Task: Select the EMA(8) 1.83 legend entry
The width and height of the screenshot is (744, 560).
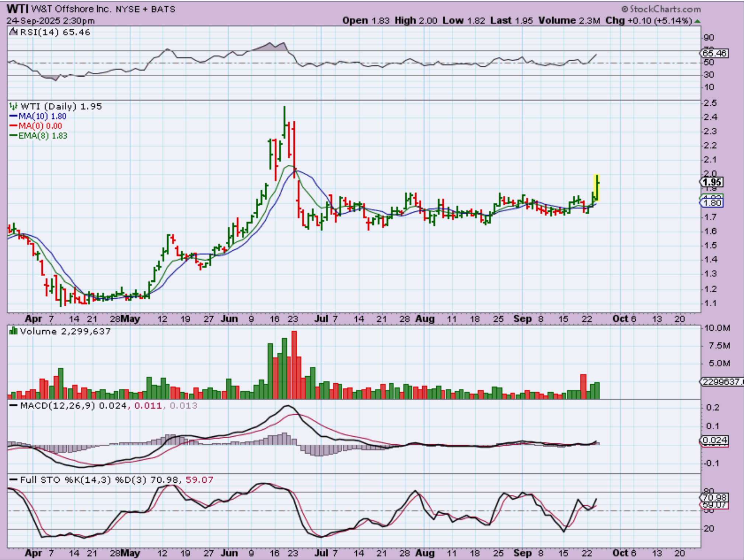Action: (x=38, y=136)
